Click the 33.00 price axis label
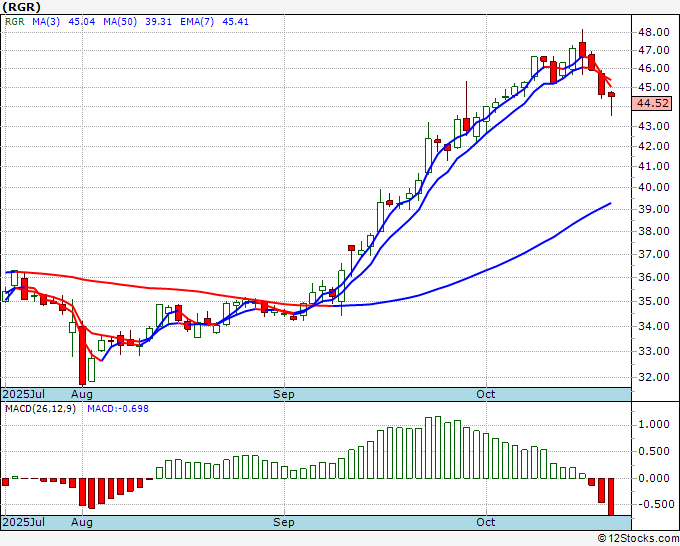 pyautogui.click(x=654, y=352)
